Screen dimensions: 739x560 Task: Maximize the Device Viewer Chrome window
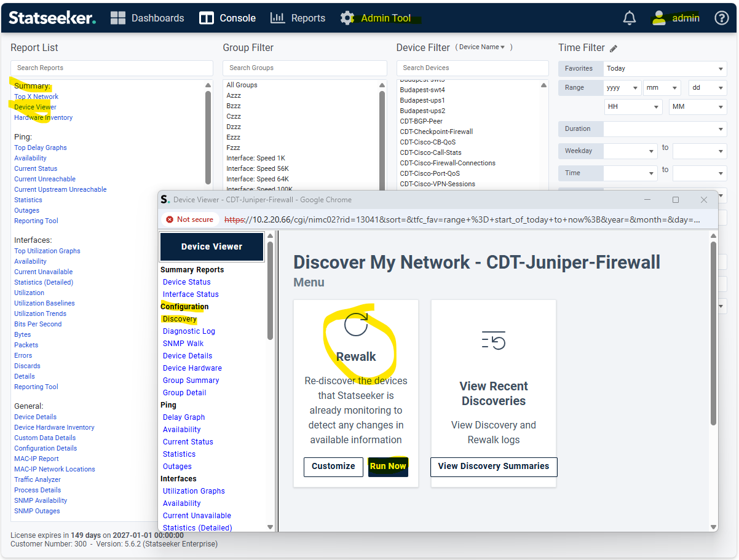click(x=676, y=200)
